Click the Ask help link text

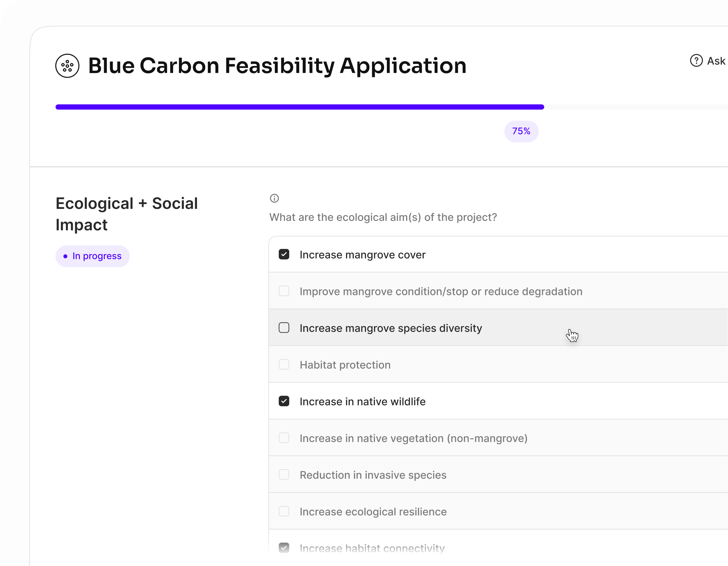[x=716, y=61]
